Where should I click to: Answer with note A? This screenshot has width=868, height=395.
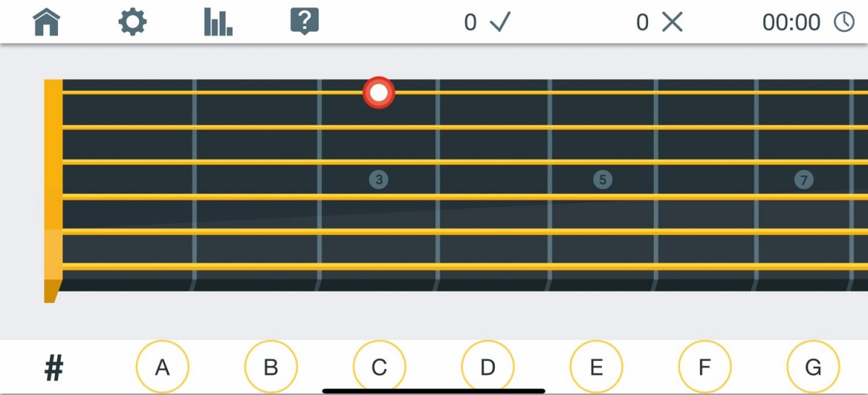(162, 368)
